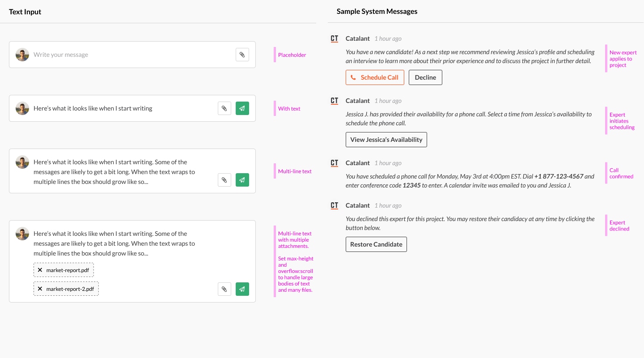This screenshot has height=358, width=644.
Task: Select the user avatar beside the 'With text' input
Action: point(22,108)
